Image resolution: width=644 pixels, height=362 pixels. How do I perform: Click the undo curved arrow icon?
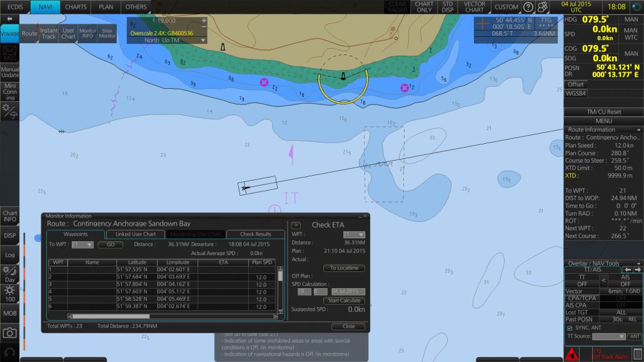tap(9, 352)
